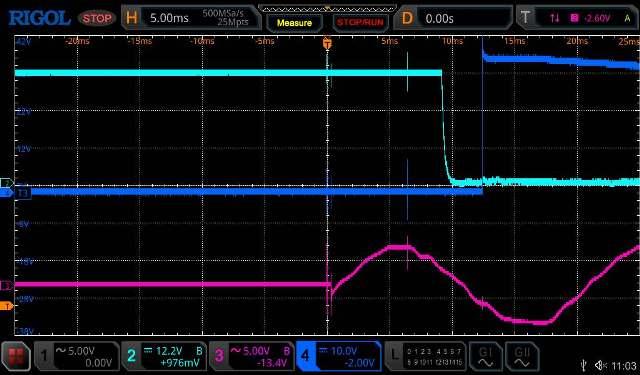Screen dimensions: 640x375
Task: Edit the 0.00s delay value
Action: pyautogui.click(x=439, y=18)
